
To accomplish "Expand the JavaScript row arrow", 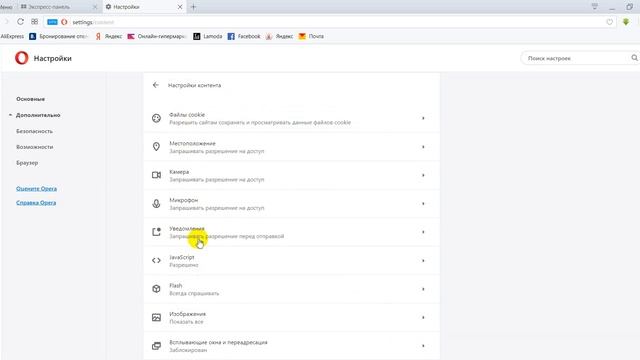I will pos(423,260).
